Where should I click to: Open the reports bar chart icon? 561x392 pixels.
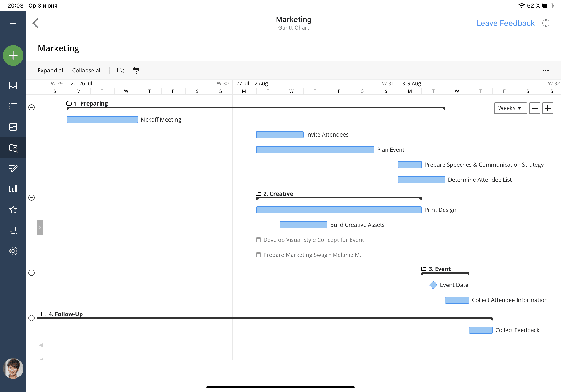tap(13, 189)
